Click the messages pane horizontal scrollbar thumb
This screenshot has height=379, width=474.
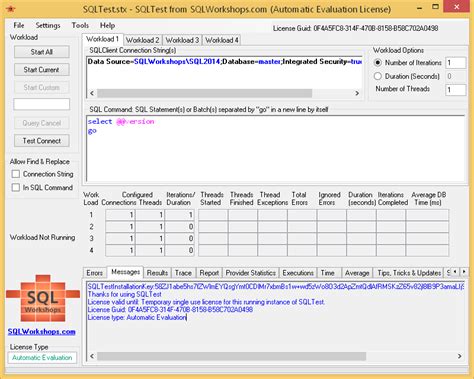232,356
